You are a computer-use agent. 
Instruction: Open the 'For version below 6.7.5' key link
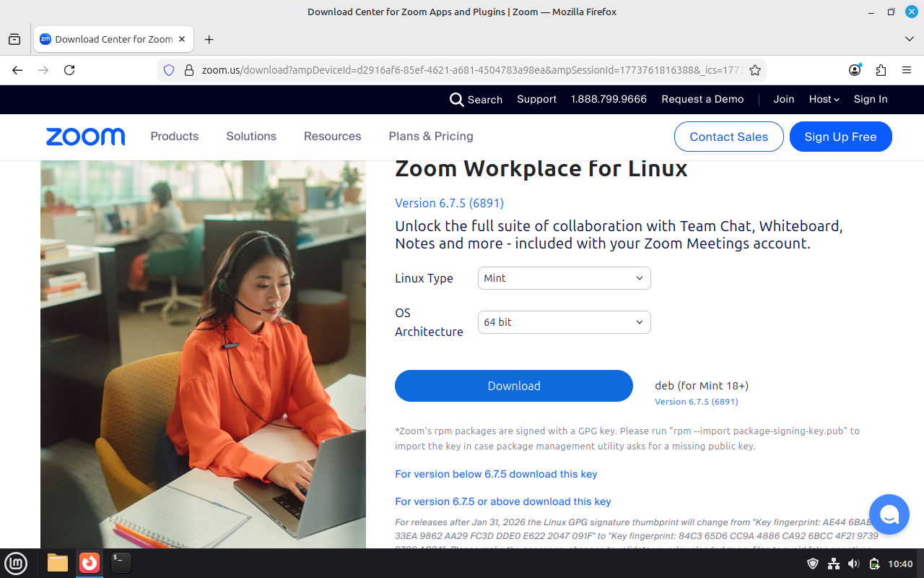tap(496, 474)
